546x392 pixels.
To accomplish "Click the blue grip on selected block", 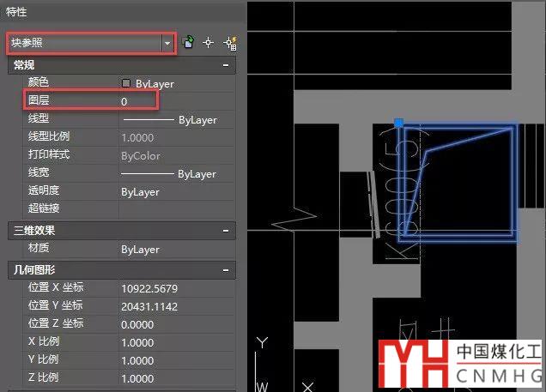I will click(399, 124).
